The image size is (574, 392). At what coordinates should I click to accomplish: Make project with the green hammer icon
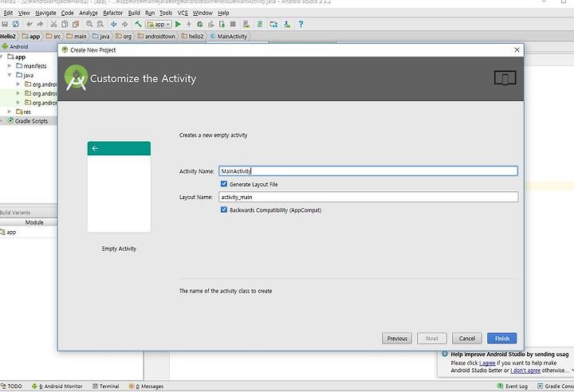click(138, 24)
